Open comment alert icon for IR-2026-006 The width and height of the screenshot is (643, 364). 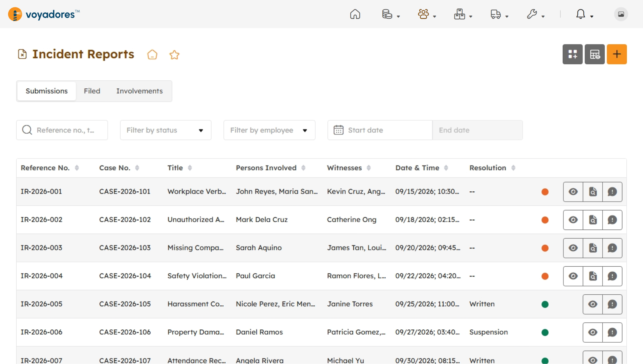pyautogui.click(x=612, y=332)
